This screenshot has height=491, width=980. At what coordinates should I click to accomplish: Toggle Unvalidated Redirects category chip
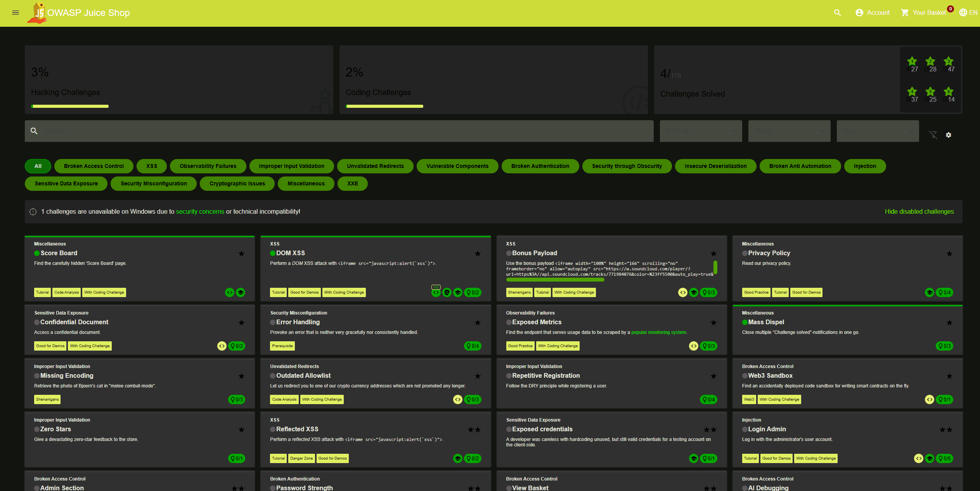[x=375, y=166]
